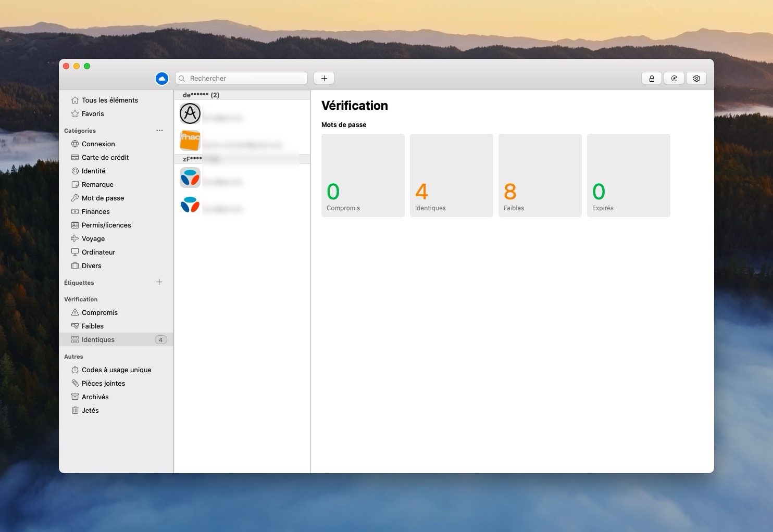Open the Catégories more options menu
The image size is (773, 532).
(159, 131)
